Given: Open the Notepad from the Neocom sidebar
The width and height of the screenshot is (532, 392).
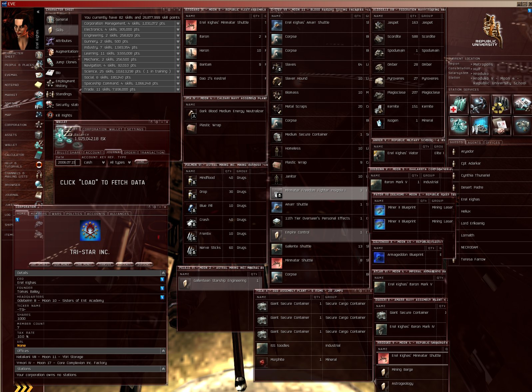Looking at the screenshot, I should 23,85.
